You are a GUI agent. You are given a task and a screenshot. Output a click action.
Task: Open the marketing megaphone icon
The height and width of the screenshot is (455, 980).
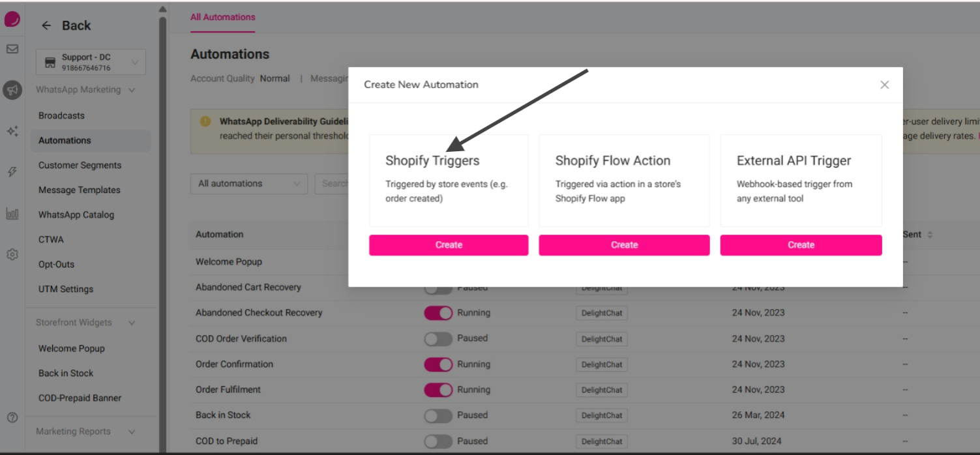click(x=12, y=90)
